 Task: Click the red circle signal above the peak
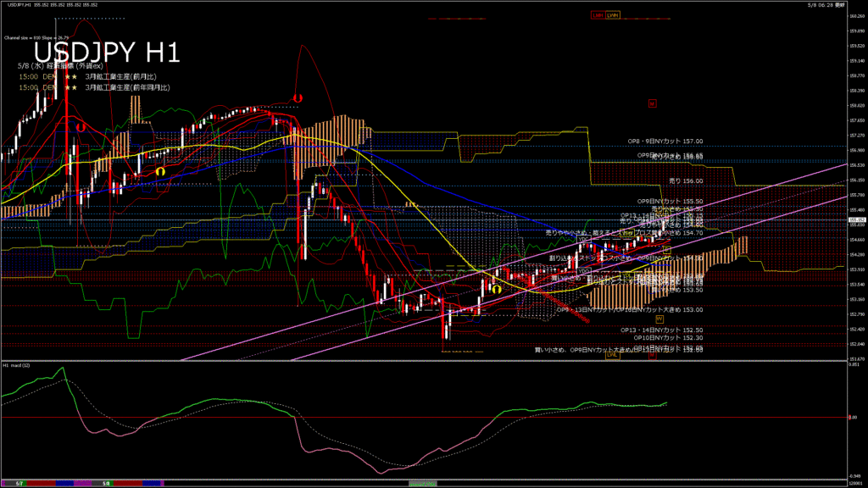click(297, 98)
